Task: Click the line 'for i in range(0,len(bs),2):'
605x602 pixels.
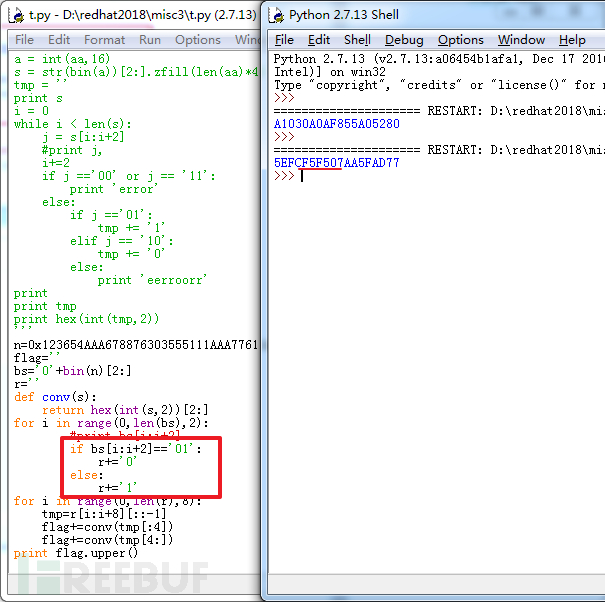Action: tap(111, 423)
